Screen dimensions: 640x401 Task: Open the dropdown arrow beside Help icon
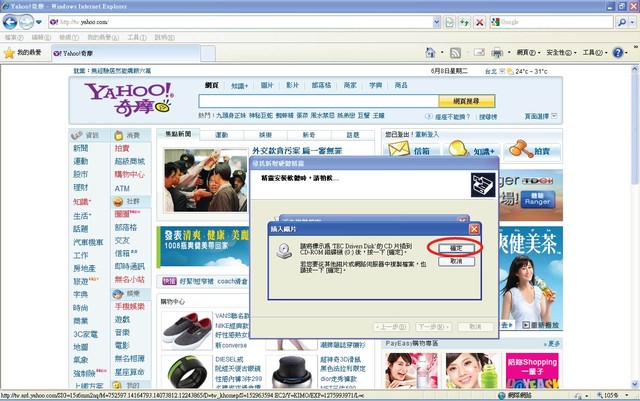point(627,52)
